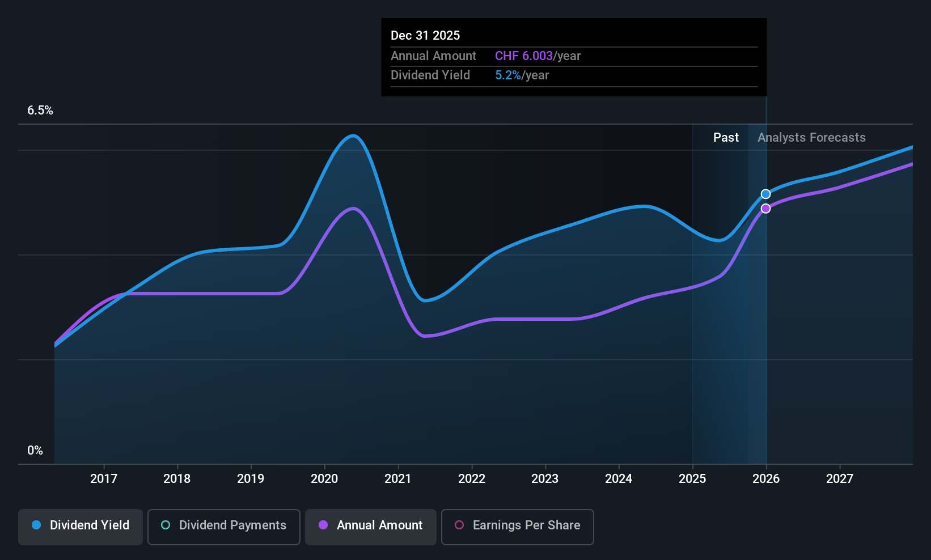
Task: Click the 2023 x-axis label
Action: click(x=545, y=479)
